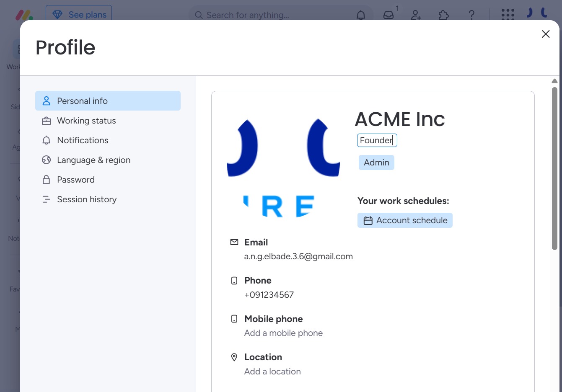Viewport: 562px width, 392px height.
Task: Open the inbox tray icon
Action: pos(388,15)
